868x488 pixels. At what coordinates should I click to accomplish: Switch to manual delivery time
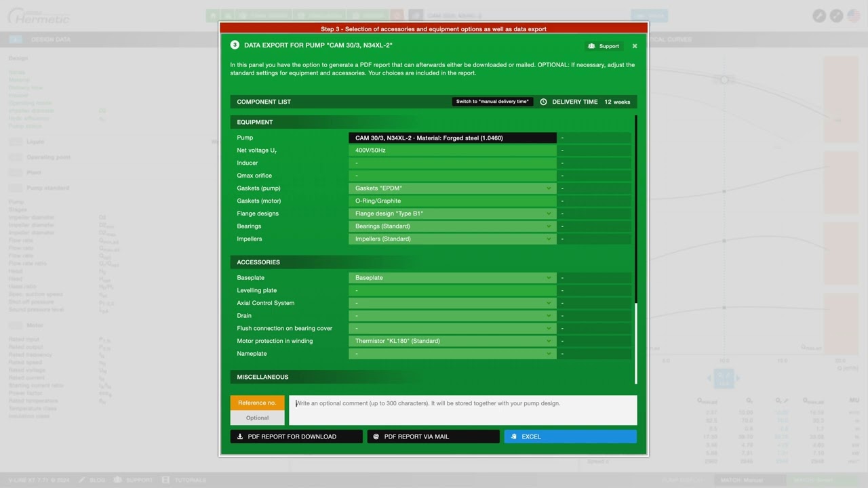(492, 102)
